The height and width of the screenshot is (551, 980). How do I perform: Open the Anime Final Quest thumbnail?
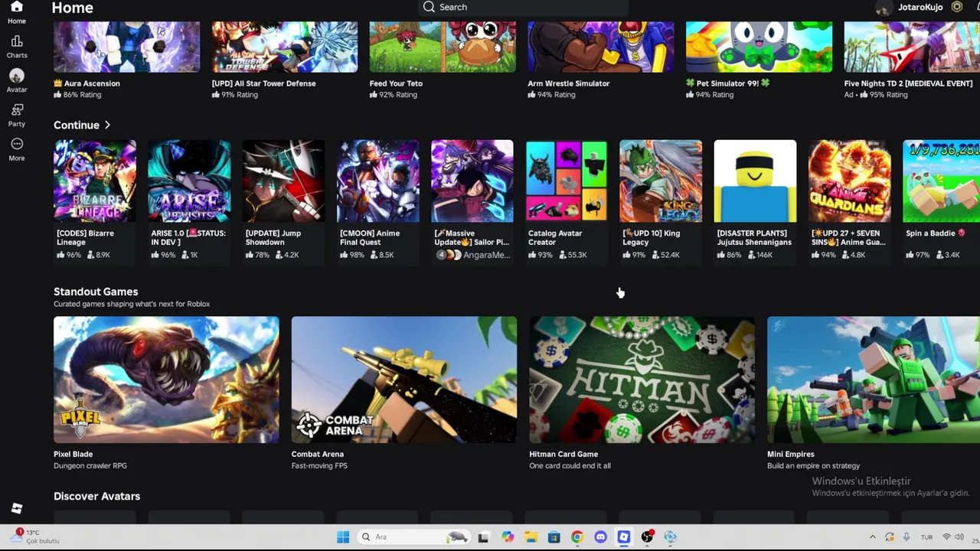[378, 181]
